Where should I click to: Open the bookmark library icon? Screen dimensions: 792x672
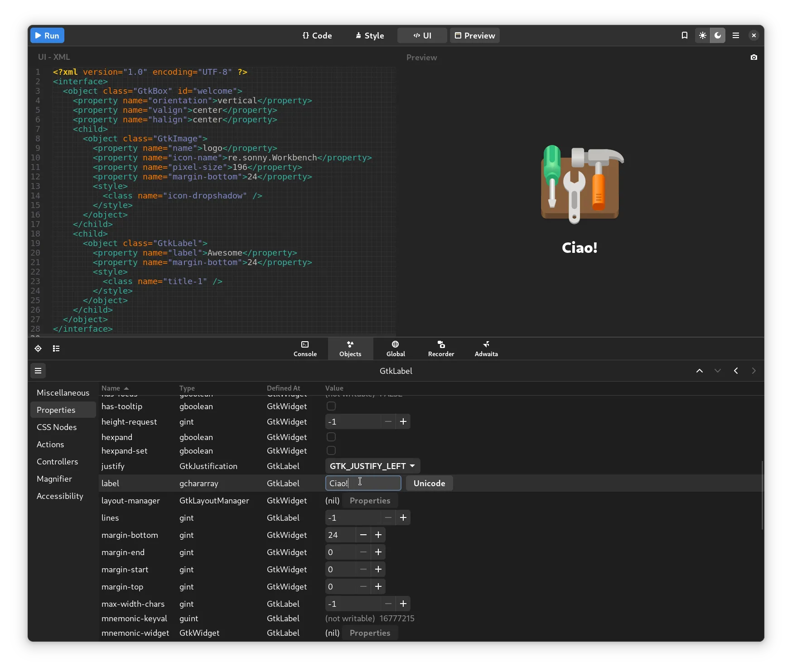point(685,35)
